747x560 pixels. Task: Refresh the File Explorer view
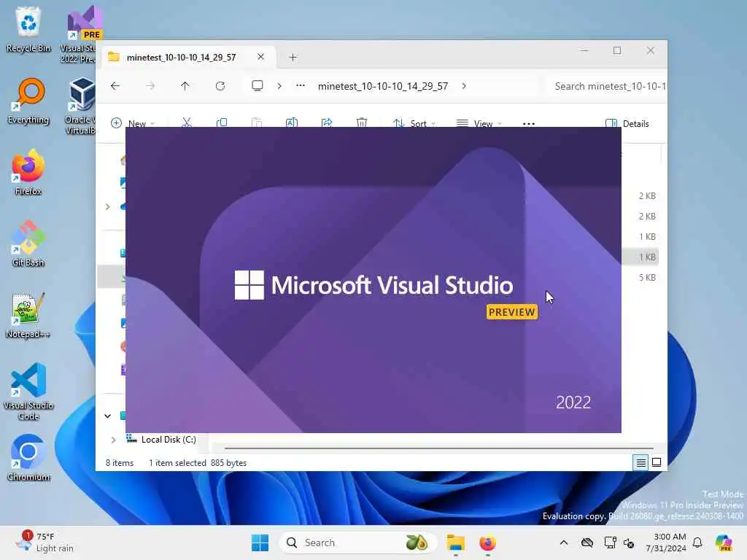(220, 86)
